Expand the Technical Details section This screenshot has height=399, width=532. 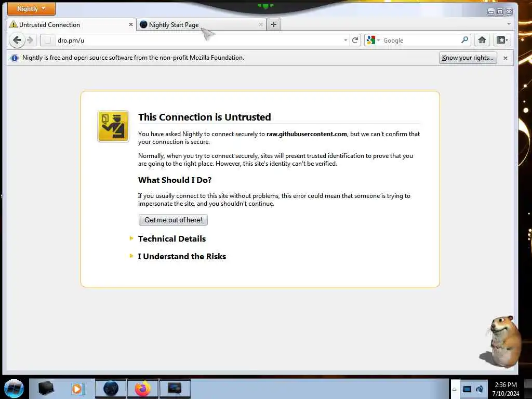coord(171,239)
